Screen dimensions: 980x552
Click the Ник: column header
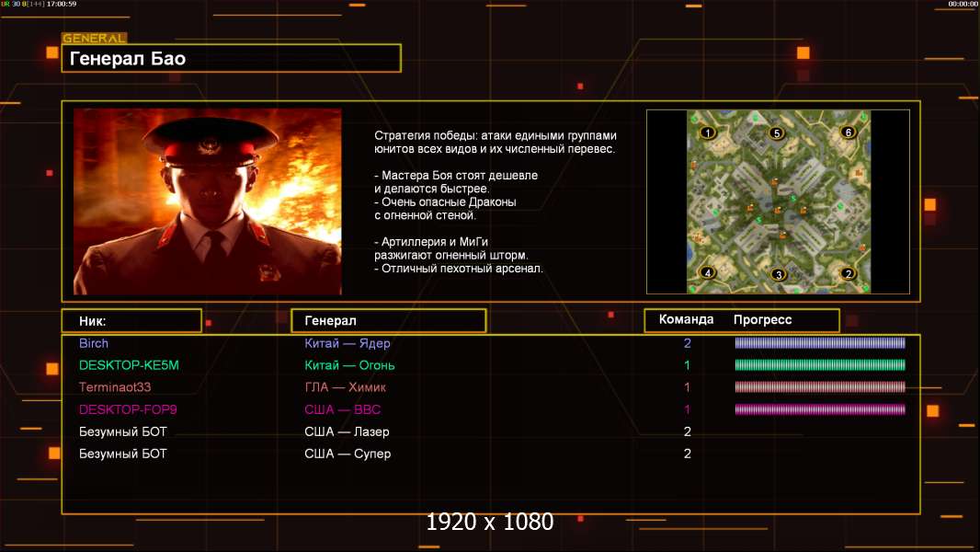pos(131,321)
